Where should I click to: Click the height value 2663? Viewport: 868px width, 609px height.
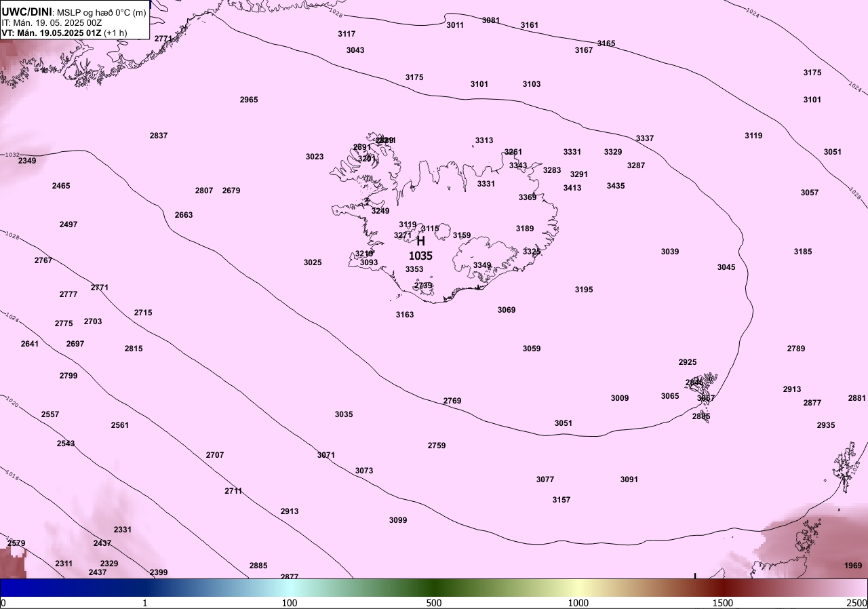(x=184, y=215)
